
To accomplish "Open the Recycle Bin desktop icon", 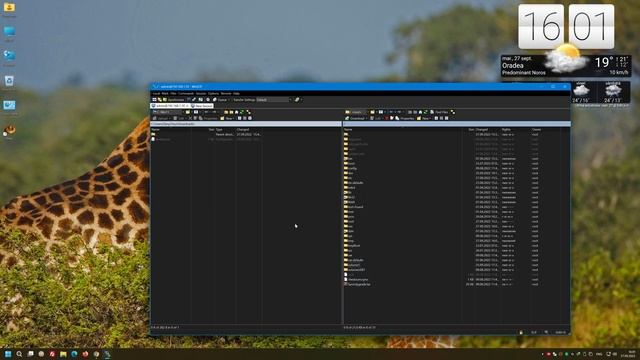I will (9, 81).
